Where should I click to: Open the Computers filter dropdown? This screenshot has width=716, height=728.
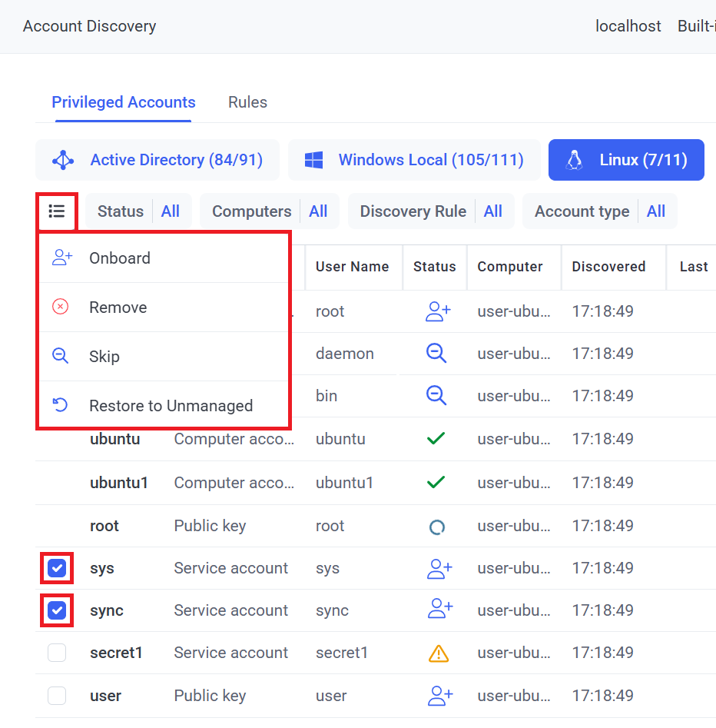[x=270, y=211]
